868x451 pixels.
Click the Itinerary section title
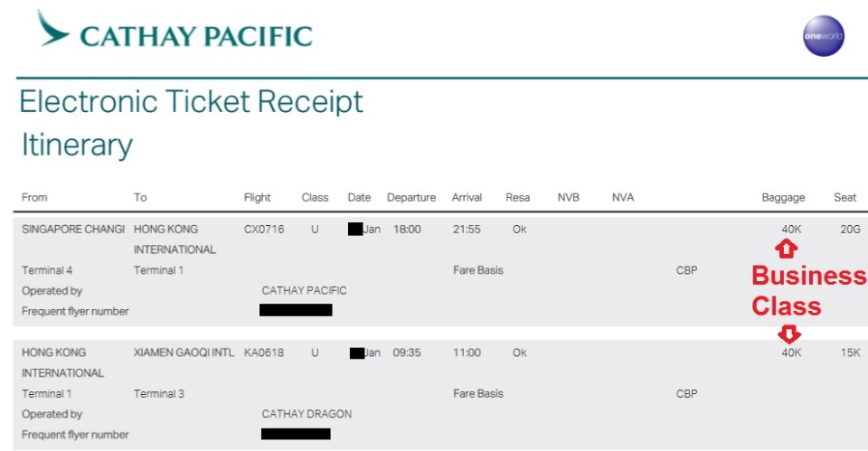point(77,145)
